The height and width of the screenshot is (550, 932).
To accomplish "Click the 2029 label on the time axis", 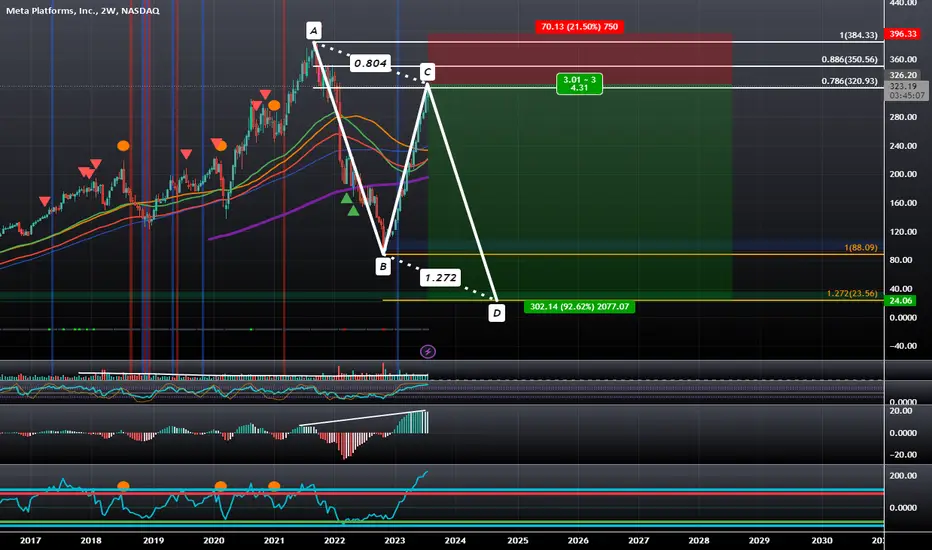I will point(759,540).
